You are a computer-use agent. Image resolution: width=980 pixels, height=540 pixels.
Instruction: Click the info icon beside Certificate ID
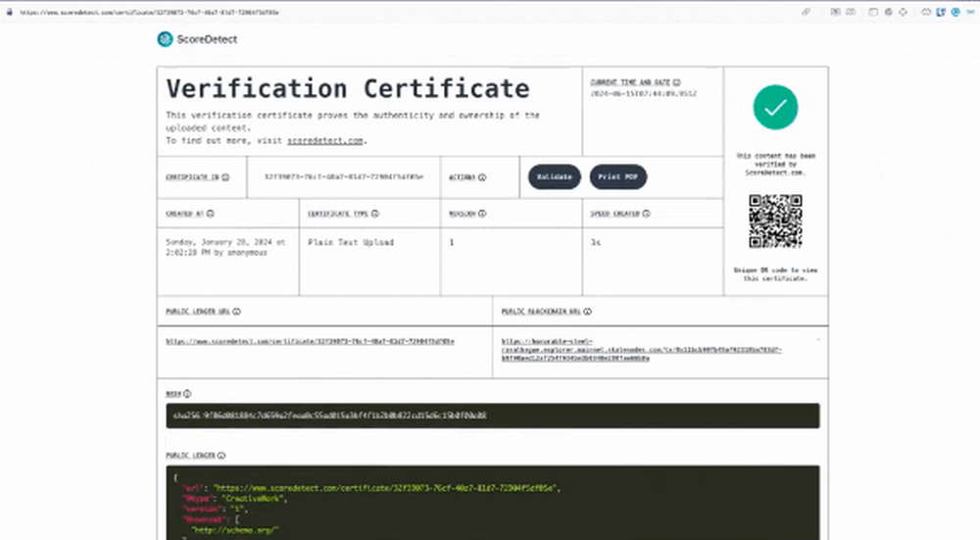[225, 177]
